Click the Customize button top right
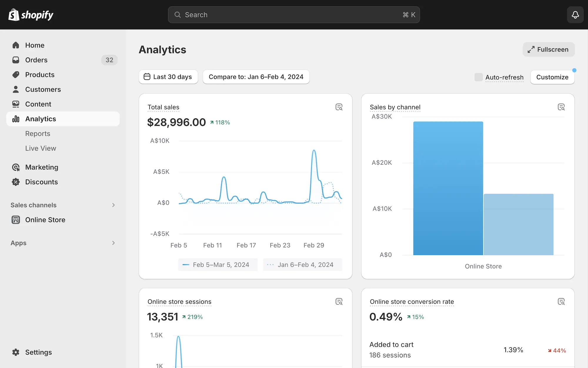Screen dimensions: 588x368 [x=552, y=77]
